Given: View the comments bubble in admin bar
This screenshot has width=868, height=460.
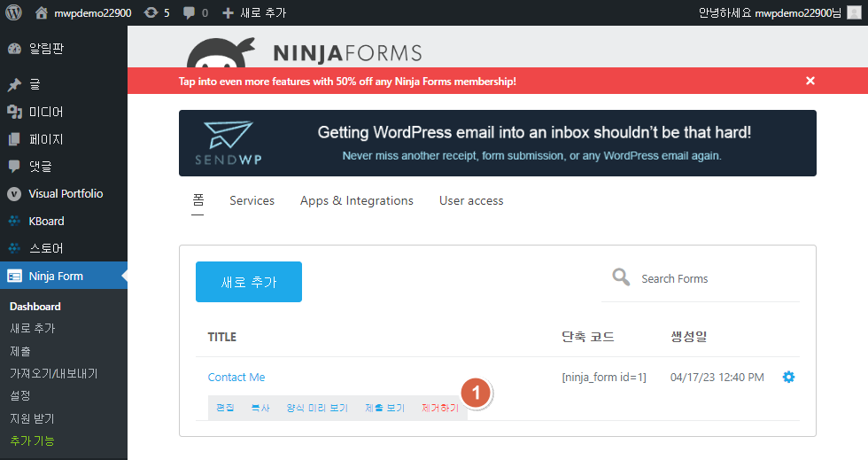Looking at the screenshot, I should [x=196, y=12].
